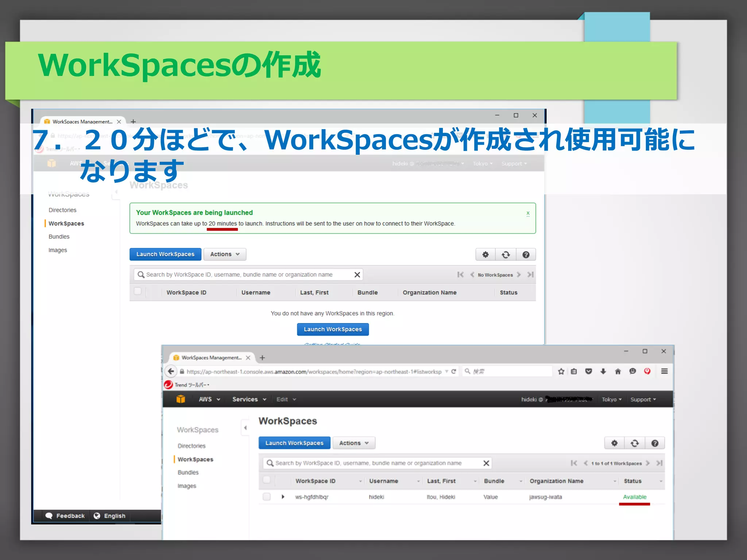Bookmark star icon in front browser
This screenshot has width=747, height=560.
(561, 372)
